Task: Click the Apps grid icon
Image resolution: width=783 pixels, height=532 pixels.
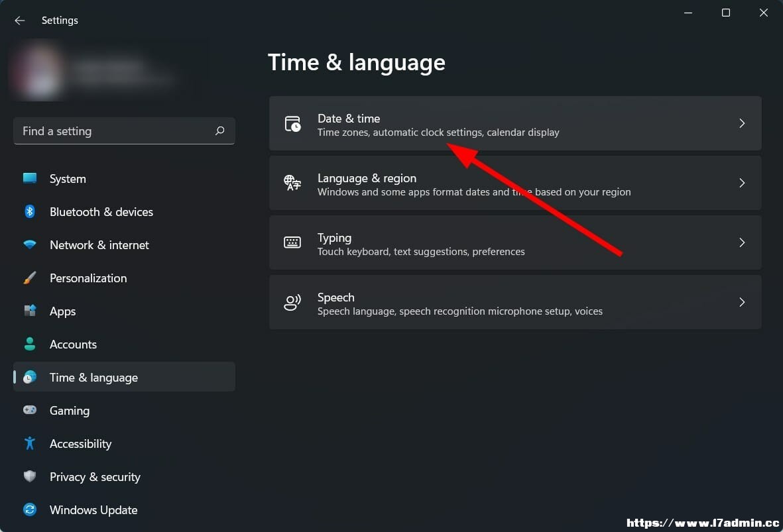Action: (29, 311)
